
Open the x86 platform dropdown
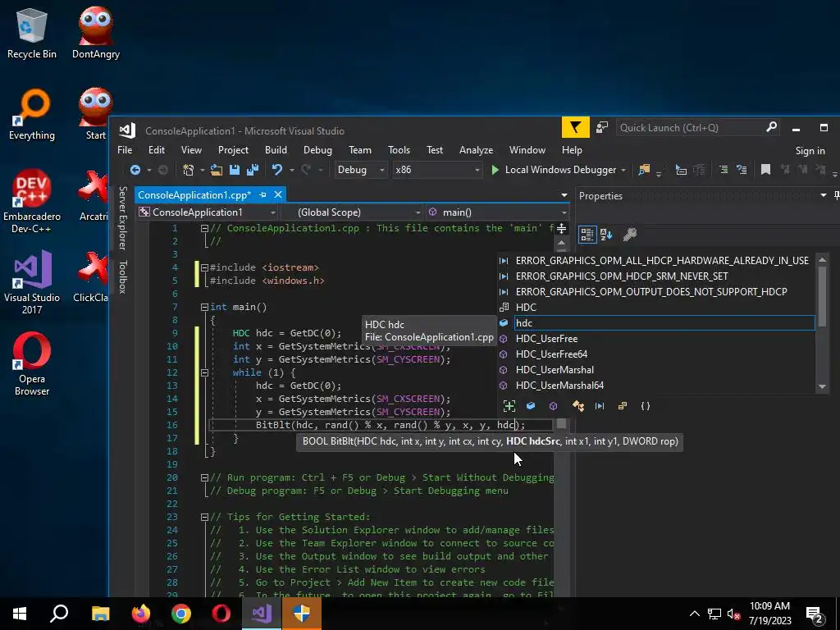[437, 170]
